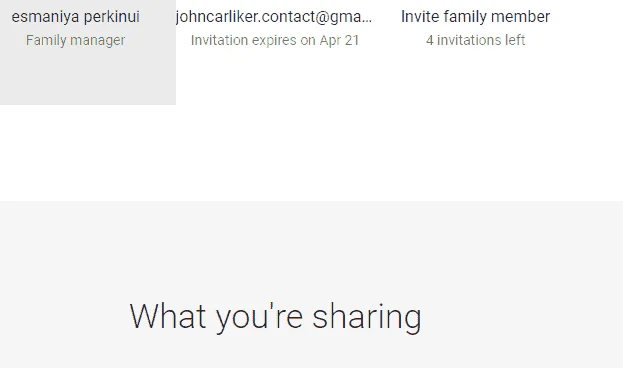Click the 4 invitations left text
This screenshot has height=368, width=623.
pos(476,40)
